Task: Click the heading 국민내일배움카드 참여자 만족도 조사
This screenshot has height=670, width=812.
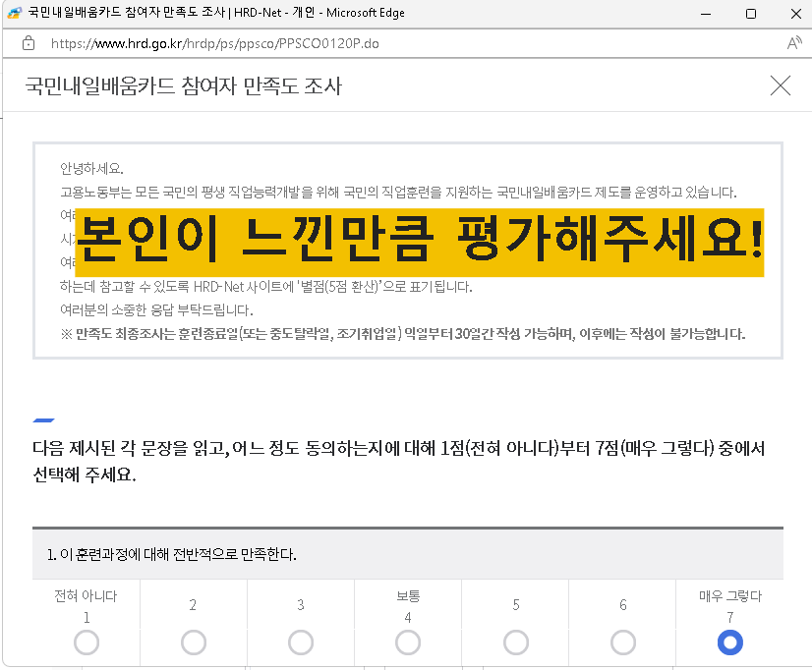Action: pyautogui.click(x=183, y=85)
